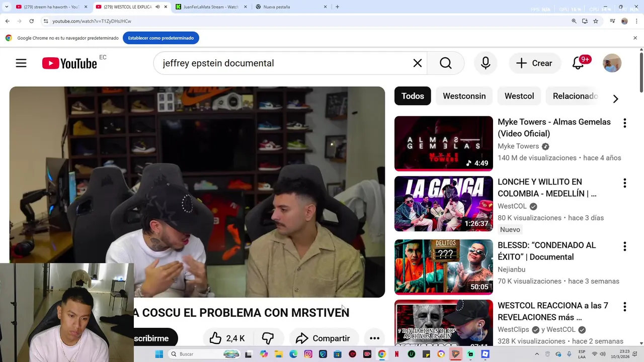
Task: Open options for BLESSD documental video
Action: click(624, 246)
